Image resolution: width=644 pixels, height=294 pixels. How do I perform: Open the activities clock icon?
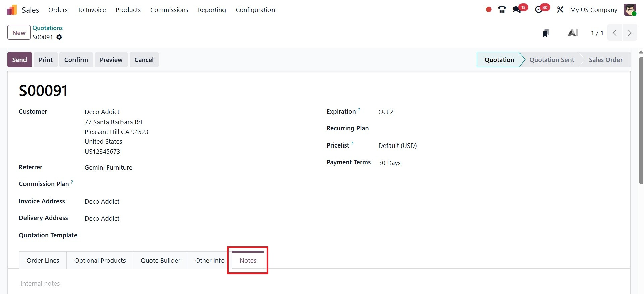pos(539,10)
